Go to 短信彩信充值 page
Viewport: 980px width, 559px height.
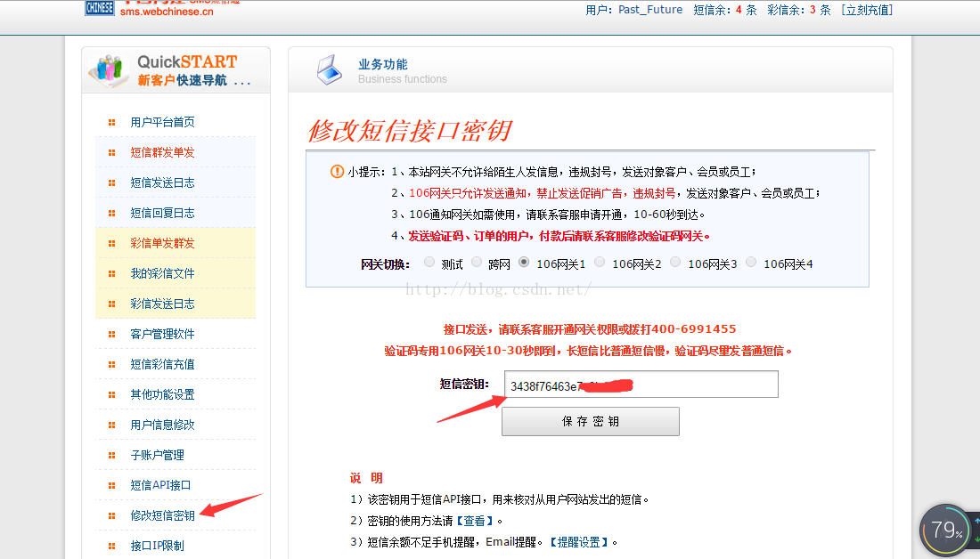coord(162,365)
